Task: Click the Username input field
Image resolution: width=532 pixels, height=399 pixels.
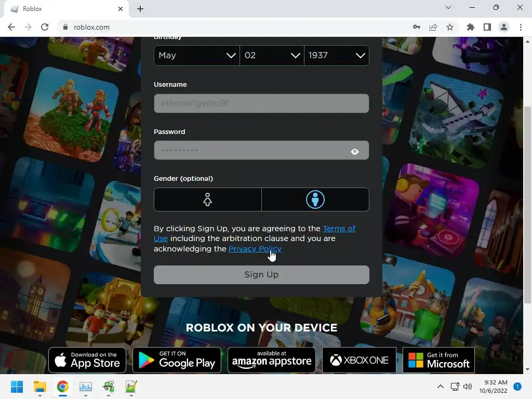Action: tap(261, 103)
